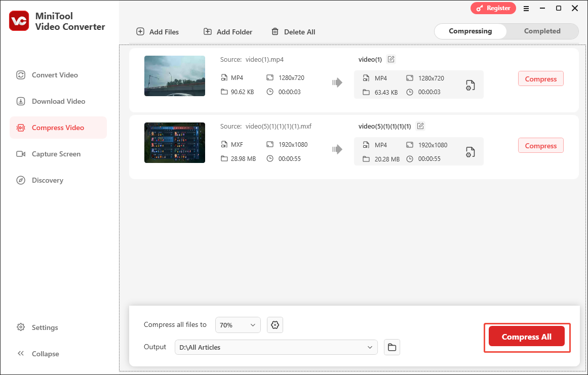Viewport: 588px width, 375px height.
Task: Click the source duration 00:00:55
Action: (x=290, y=158)
